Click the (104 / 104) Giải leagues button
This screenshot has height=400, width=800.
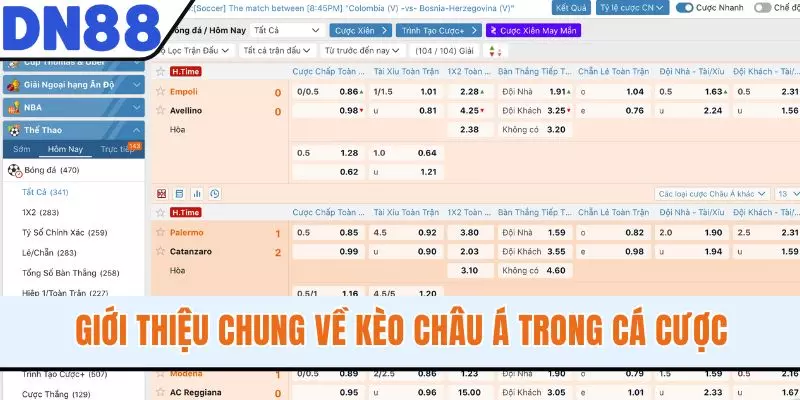pyautogui.click(x=445, y=51)
